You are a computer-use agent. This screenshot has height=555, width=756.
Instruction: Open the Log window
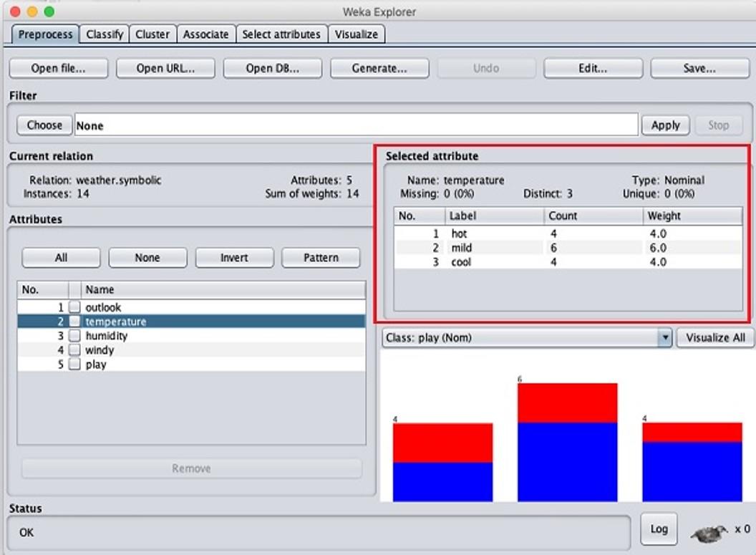[658, 529]
